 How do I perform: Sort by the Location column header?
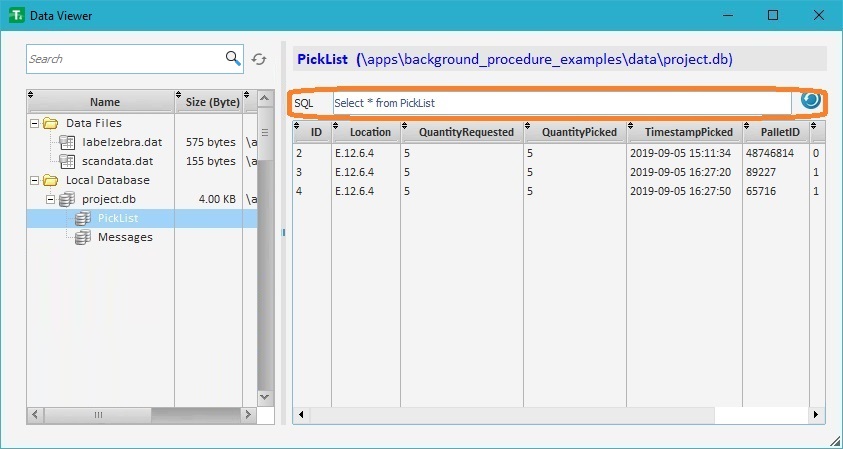370,132
